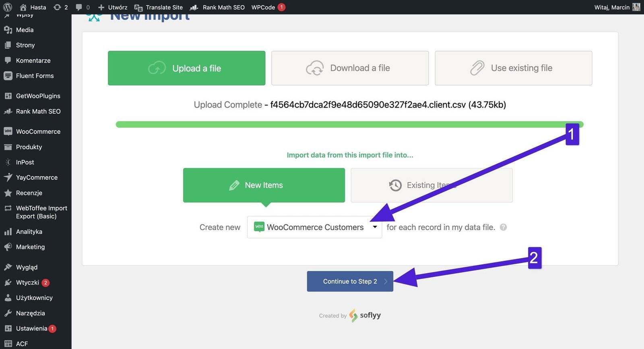Click the Marketing megaphone icon
Image resolution: width=644 pixels, height=349 pixels.
click(x=8, y=247)
